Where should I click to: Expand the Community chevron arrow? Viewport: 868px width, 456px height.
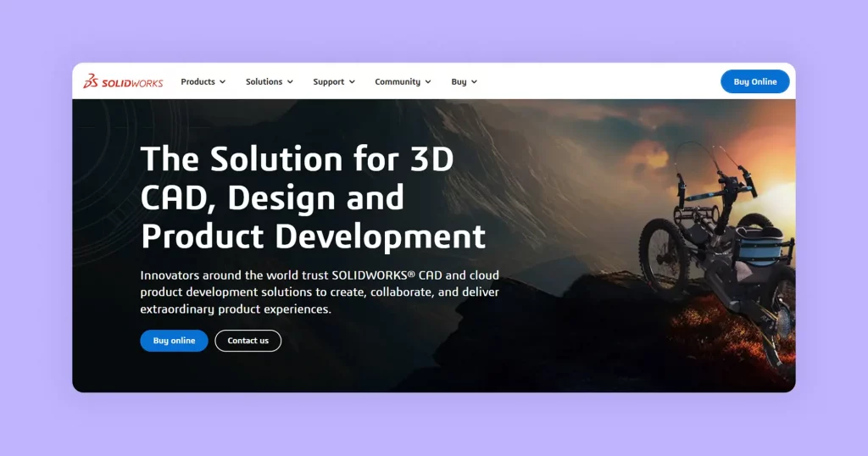tap(428, 82)
